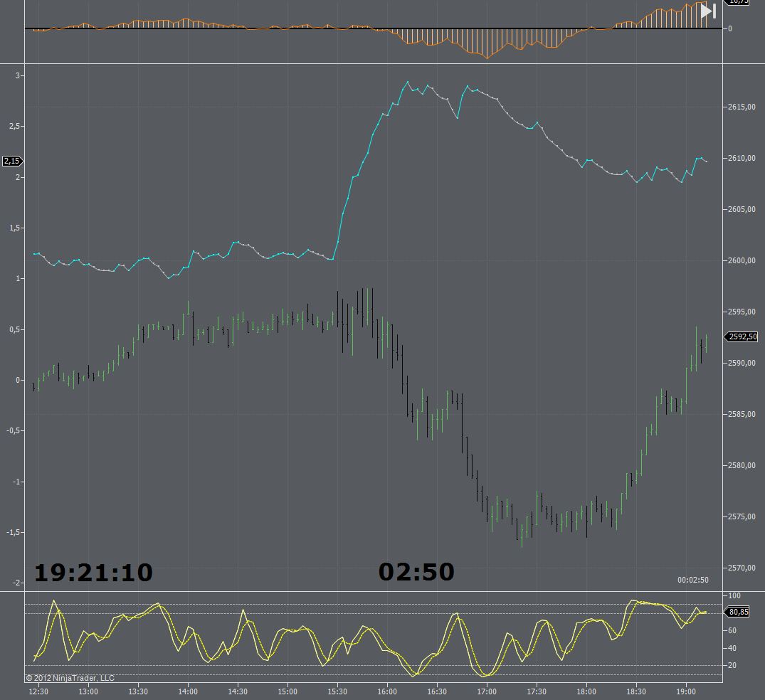
Task: Click the small 00:02:50 bar timer
Action: point(692,580)
